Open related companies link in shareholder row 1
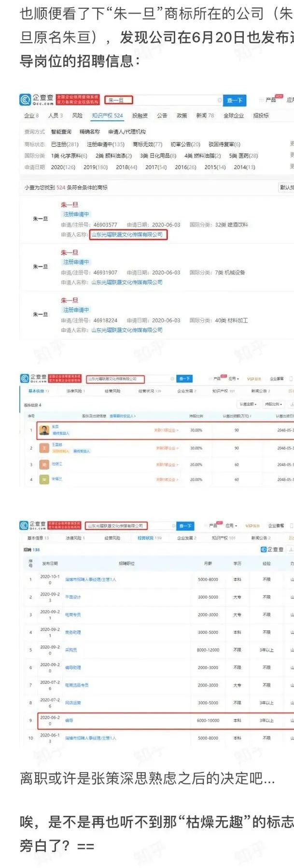This screenshot has height=868, width=294. click(168, 430)
